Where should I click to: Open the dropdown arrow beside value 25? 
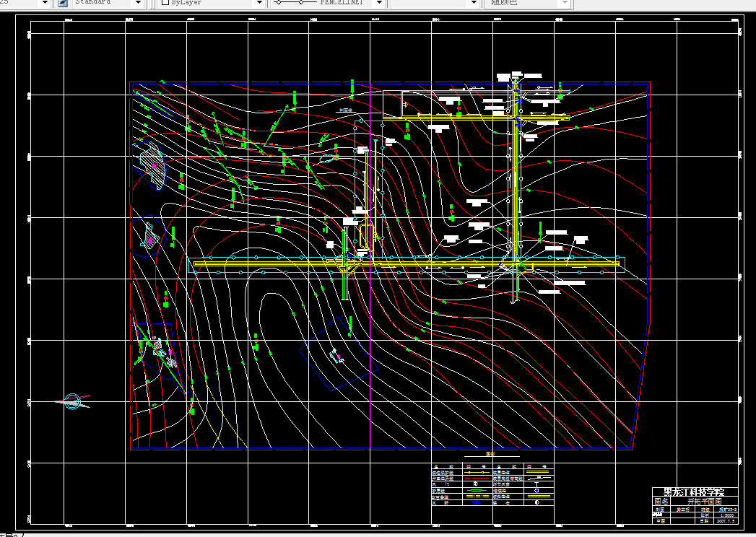point(45,3)
